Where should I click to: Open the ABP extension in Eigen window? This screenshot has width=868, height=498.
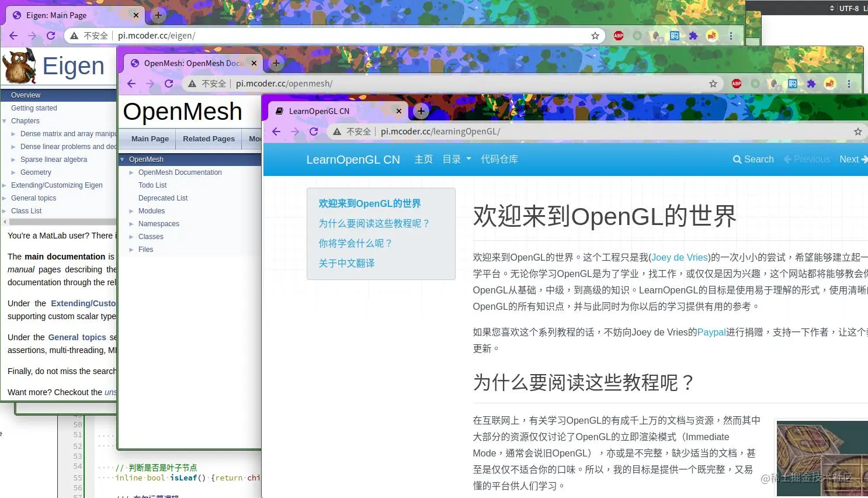(619, 36)
